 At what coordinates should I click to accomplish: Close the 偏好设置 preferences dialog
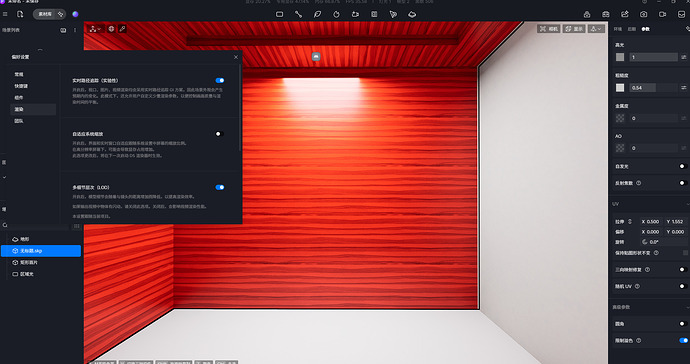pos(236,57)
